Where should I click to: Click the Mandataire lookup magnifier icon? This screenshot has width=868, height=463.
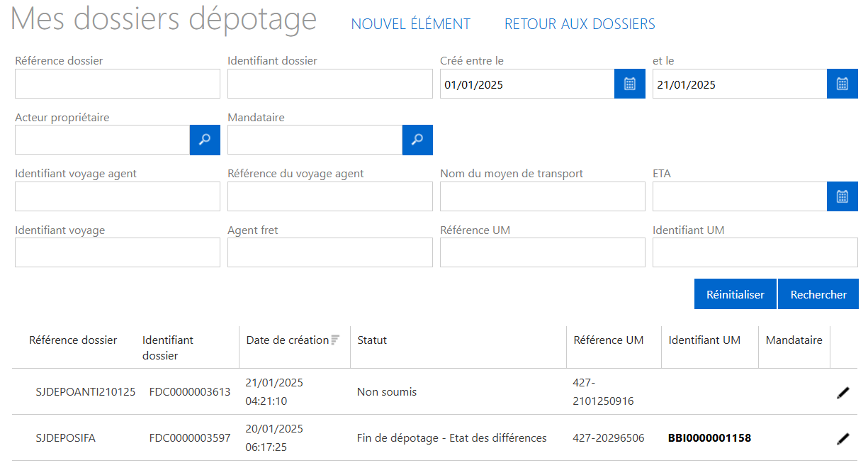(x=417, y=140)
